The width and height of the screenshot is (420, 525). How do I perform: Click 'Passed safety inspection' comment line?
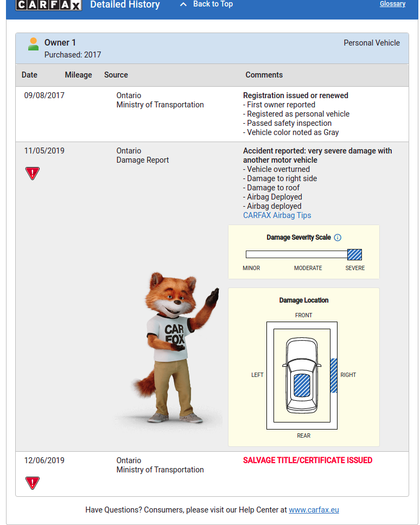(x=288, y=123)
